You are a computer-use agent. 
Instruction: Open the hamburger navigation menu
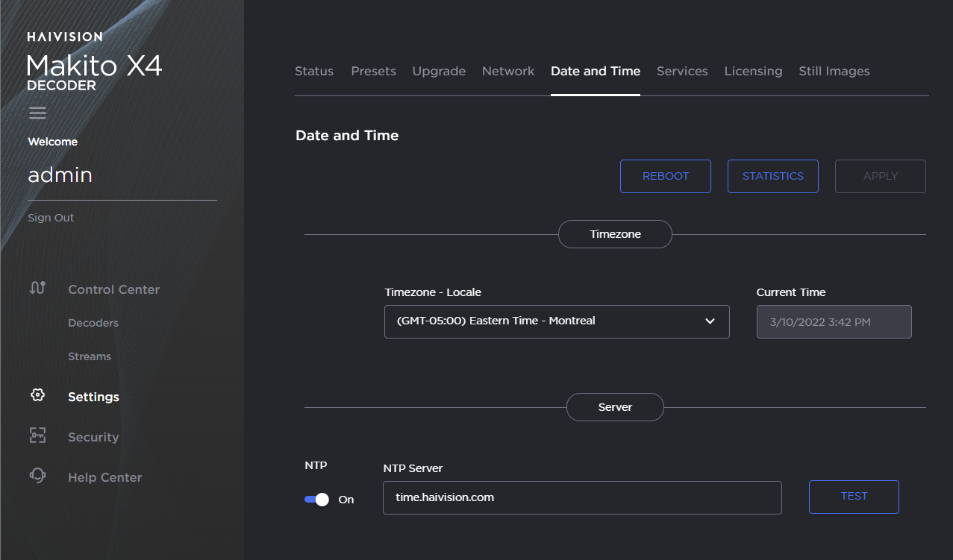click(37, 113)
